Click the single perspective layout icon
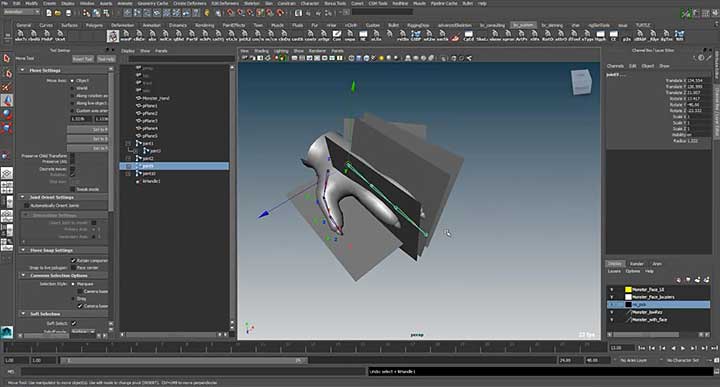Screen dimensions: 720x387 coord(6,173)
